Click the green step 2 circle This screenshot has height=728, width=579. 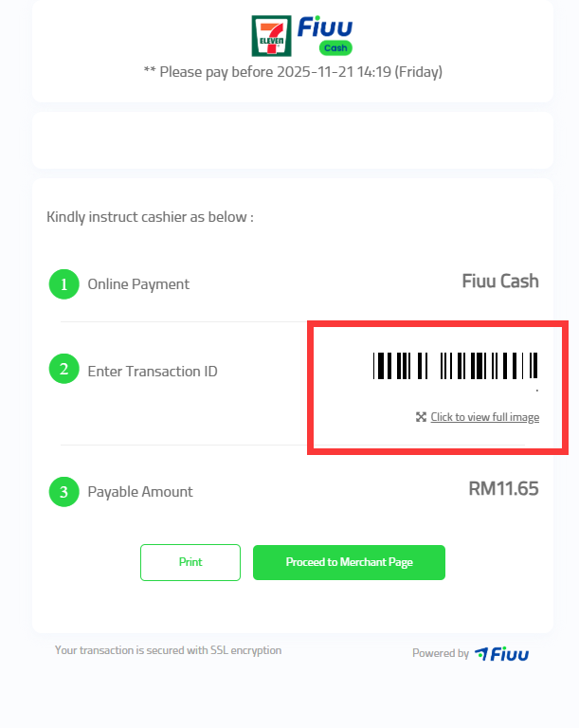(x=63, y=370)
